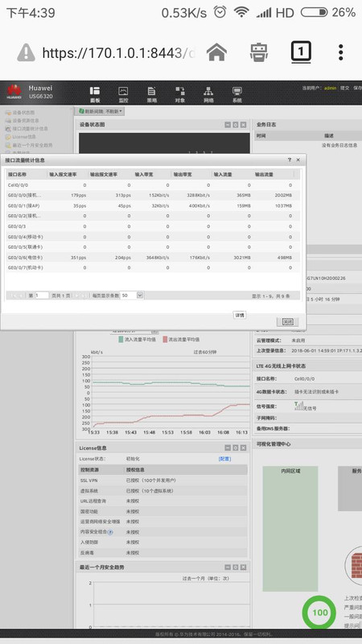Select 设备状态图 in the left sidebar
Screen dimensions: 362x644
[23, 113]
